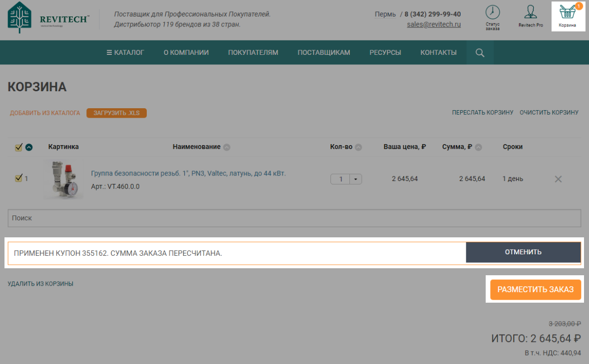Screen dimensions: 589x364
Task: Open the О компании menu item
Action: point(186,52)
